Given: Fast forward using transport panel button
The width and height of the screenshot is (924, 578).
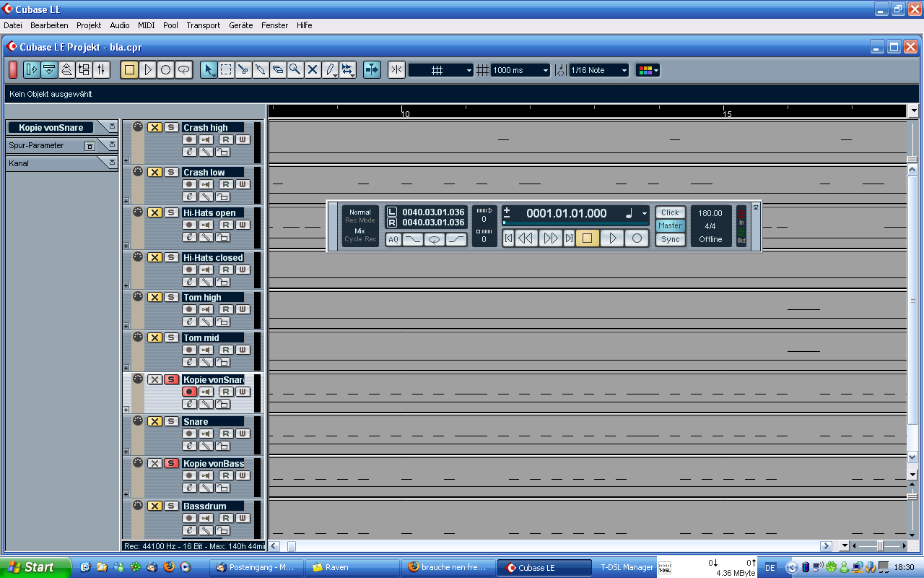Looking at the screenshot, I should pyautogui.click(x=551, y=238).
